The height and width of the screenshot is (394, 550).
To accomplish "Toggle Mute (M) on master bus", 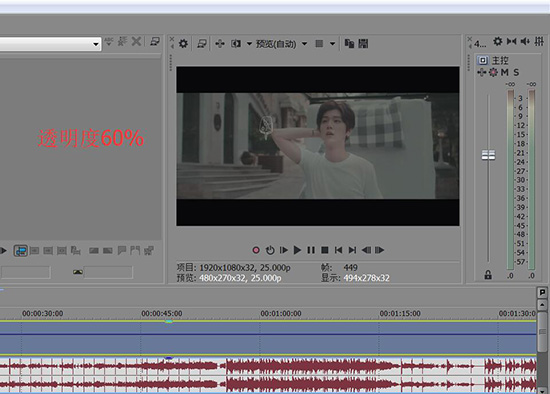I will tap(504, 72).
